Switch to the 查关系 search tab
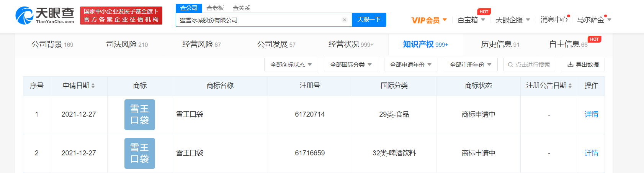Screen dimensions: 644x173 [x=241, y=8]
